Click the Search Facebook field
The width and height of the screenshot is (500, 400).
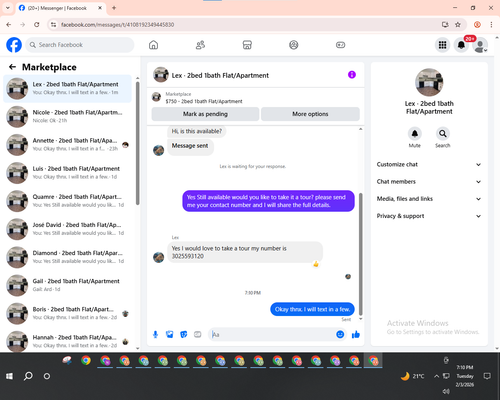pyautogui.click(x=80, y=45)
